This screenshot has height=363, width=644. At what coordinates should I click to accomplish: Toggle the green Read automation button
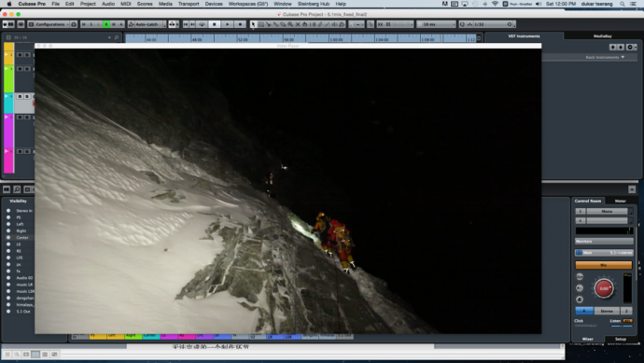coord(106,24)
